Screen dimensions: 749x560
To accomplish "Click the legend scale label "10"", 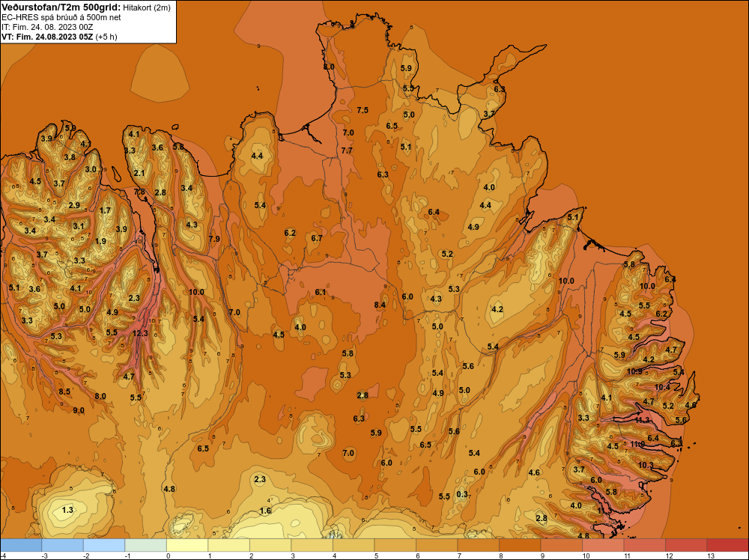I will tap(586, 556).
